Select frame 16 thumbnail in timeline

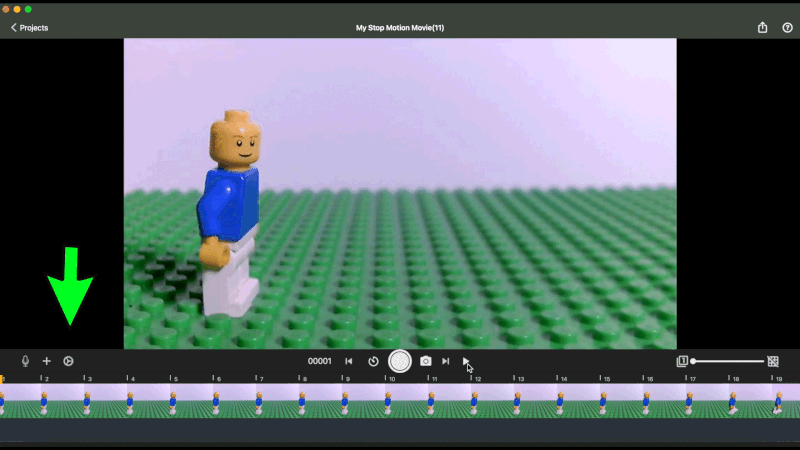(x=663, y=401)
